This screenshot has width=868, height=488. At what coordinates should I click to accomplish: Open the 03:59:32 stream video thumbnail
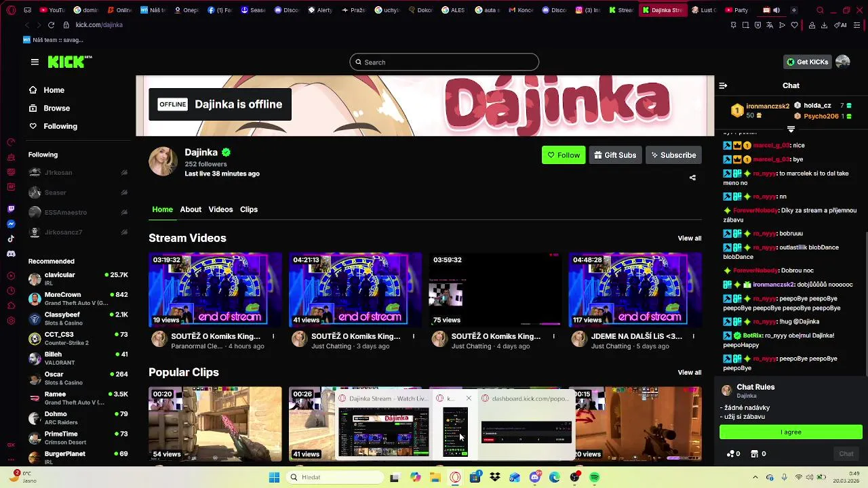tap(495, 289)
